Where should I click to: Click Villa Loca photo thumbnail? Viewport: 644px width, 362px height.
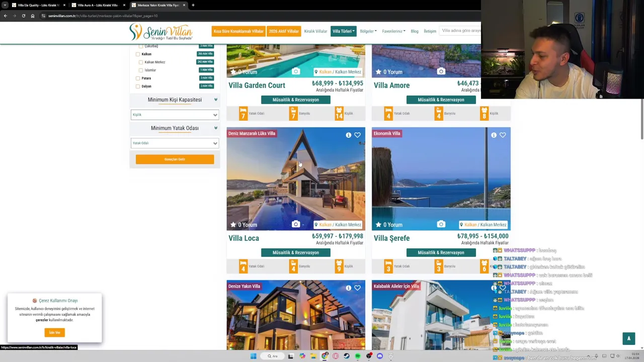click(x=296, y=178)
